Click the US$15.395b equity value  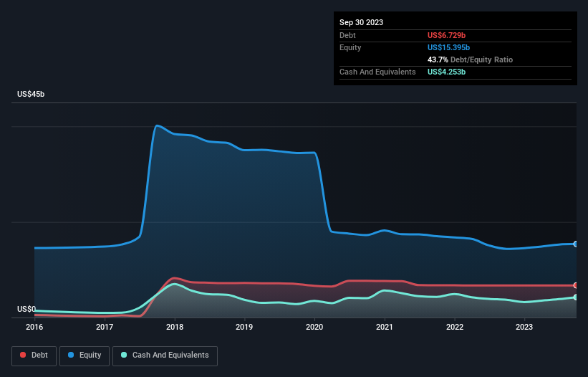[448, 47]
